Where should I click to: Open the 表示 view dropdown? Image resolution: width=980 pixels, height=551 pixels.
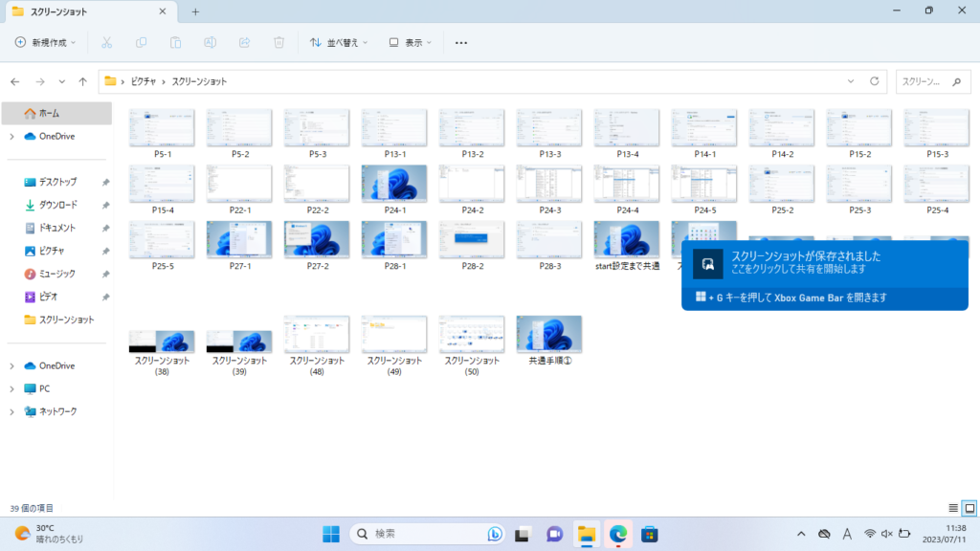pos(411,42)
